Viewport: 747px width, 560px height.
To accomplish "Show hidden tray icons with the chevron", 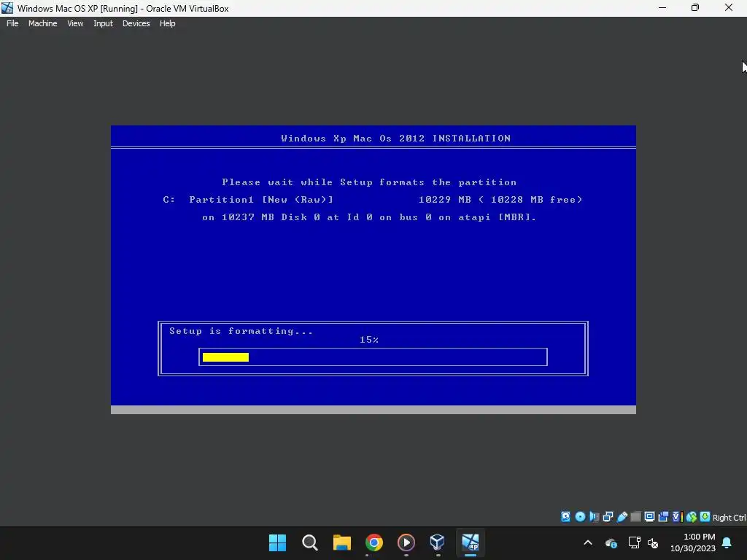I will pyautogui.click(x=588, y=542).
